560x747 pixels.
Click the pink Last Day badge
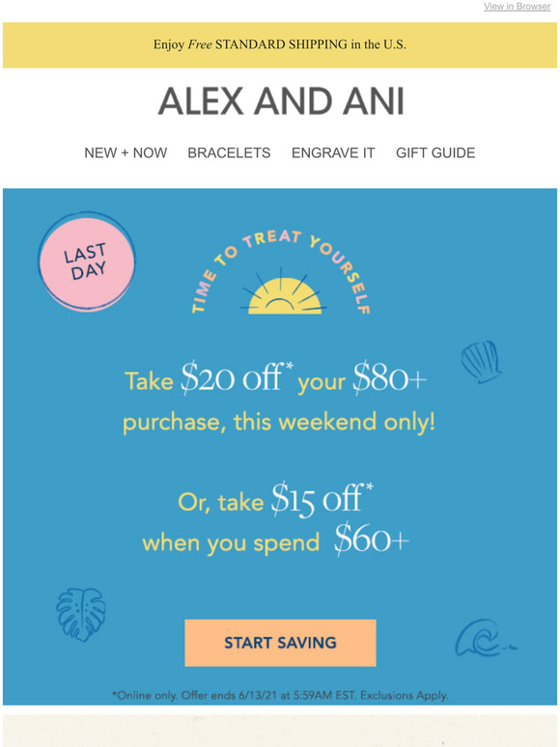point(87,262)
